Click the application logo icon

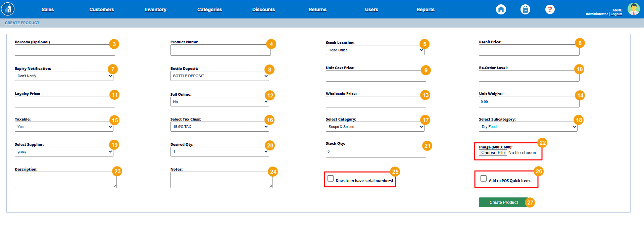pyautogui.click(x=8, y=9)
